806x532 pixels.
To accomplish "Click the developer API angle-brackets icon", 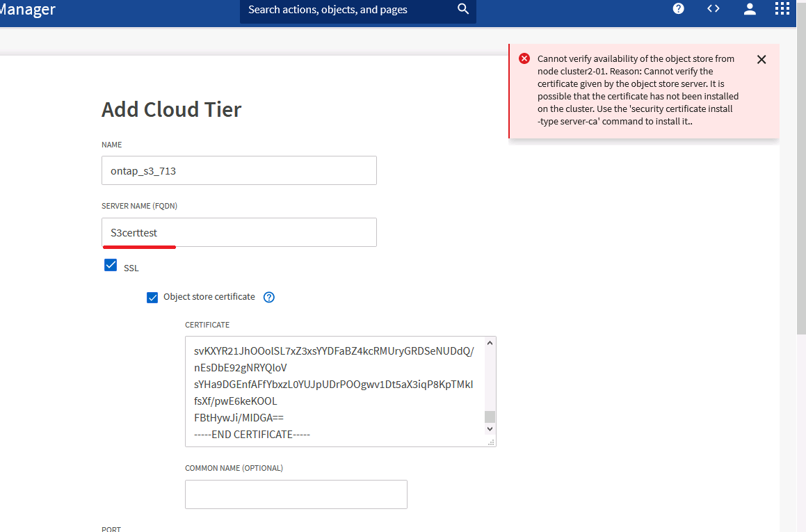I will (x=714, y=8).
